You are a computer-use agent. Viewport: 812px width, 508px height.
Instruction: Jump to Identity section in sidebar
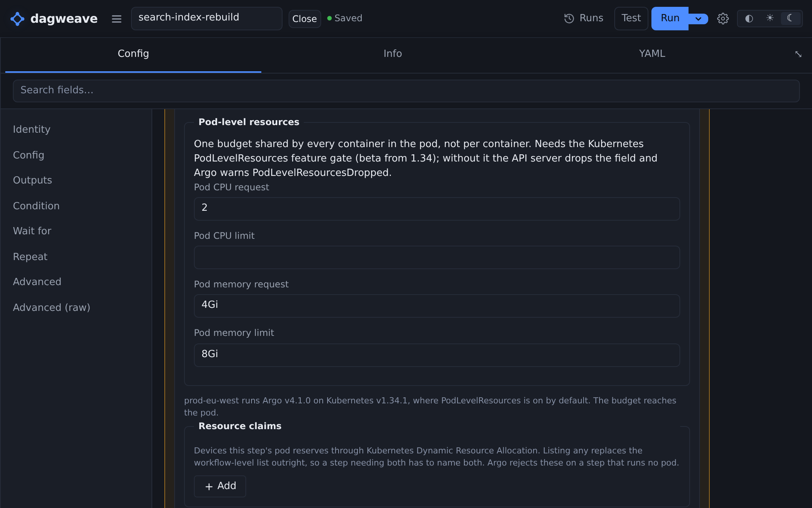pyautogui.click(x=32, y=130)
